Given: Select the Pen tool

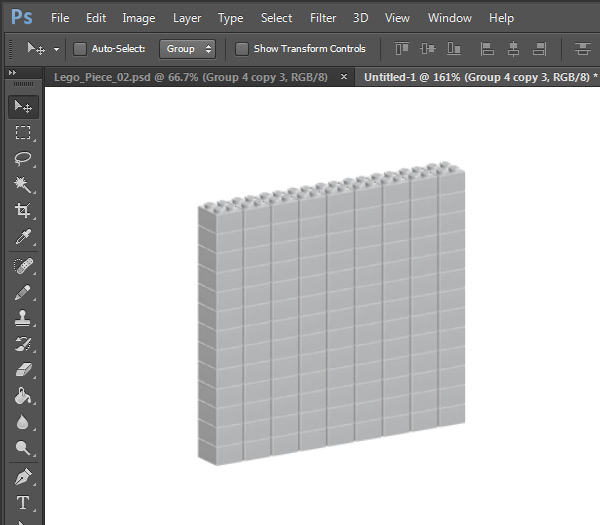Looking at the screenshot, I should [23, 477].
